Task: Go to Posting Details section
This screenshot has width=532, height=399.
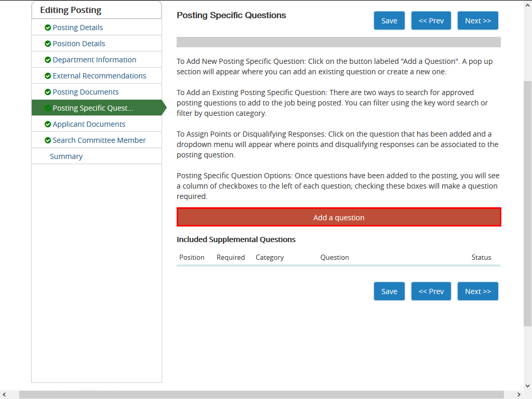Action: click(78, 28)
